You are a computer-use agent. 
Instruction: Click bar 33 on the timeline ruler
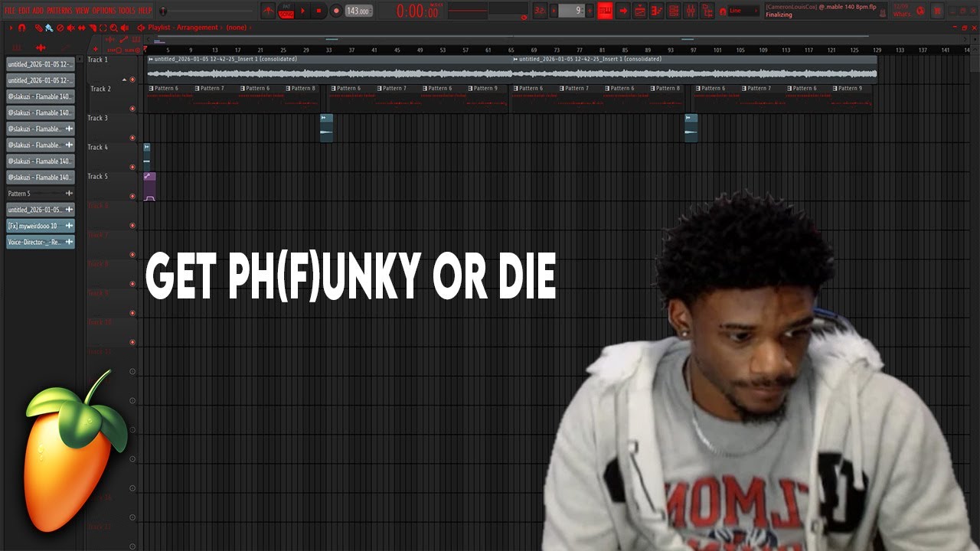point(329,50)
